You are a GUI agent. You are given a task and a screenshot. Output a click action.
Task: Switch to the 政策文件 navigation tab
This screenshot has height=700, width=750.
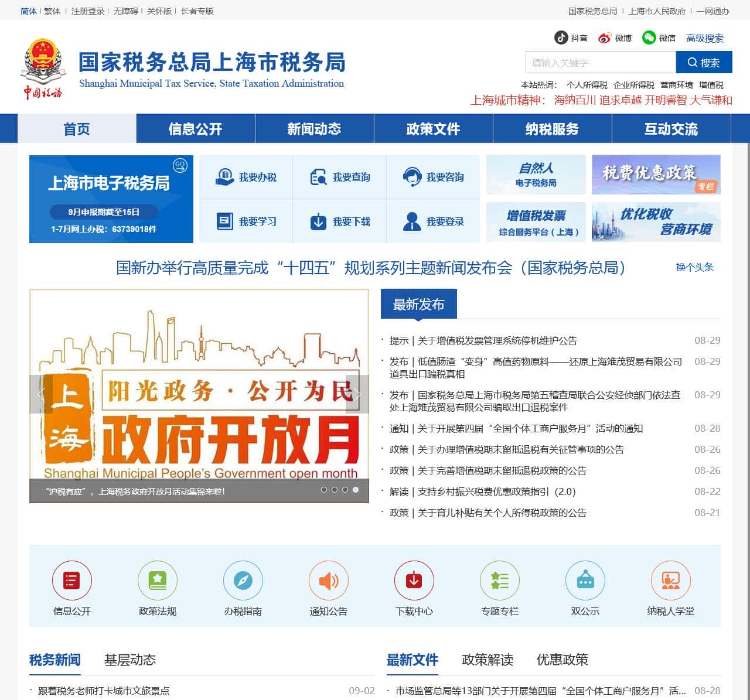coord(433,129)
